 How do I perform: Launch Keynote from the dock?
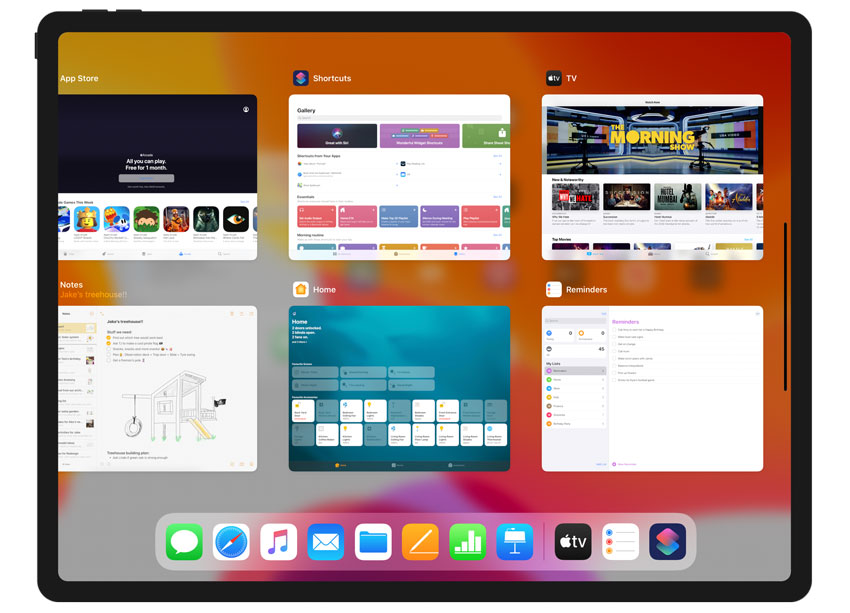[514, 541]
